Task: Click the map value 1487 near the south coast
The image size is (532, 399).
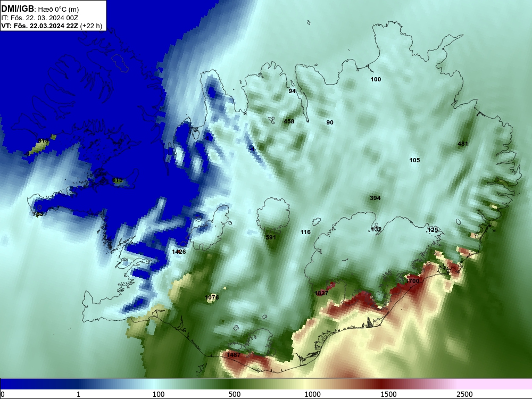Action: click(234, 355)
